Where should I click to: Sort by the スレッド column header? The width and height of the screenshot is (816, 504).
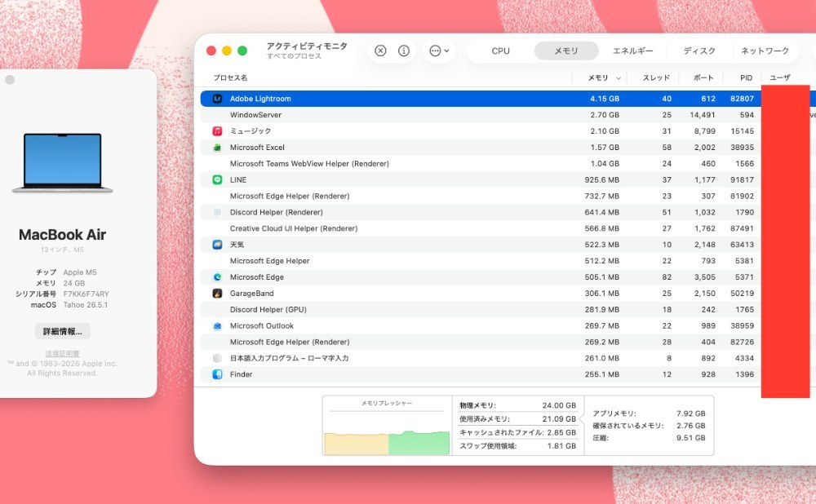656,77
